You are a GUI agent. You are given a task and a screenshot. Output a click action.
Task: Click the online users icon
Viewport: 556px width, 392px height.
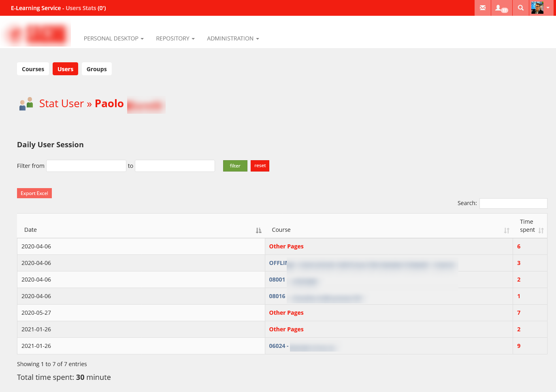pos(501,8)
